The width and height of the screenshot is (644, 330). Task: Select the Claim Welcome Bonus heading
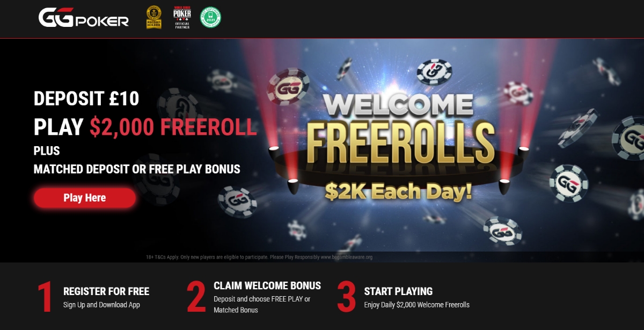pyautogui.click(x=267, y=285)
